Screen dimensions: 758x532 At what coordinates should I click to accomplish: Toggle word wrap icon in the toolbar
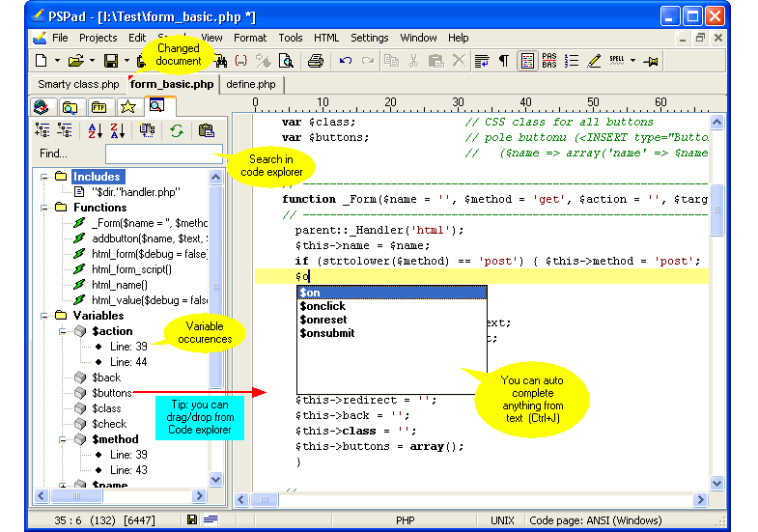coord(482,61)
